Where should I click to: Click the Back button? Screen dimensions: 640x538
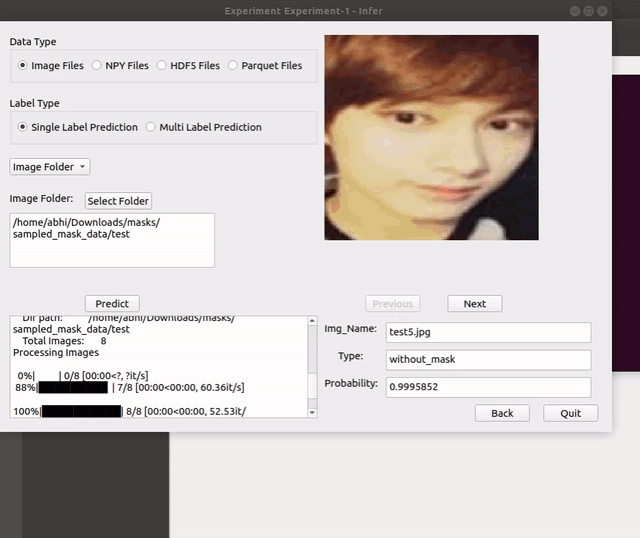tap(502, 413)
